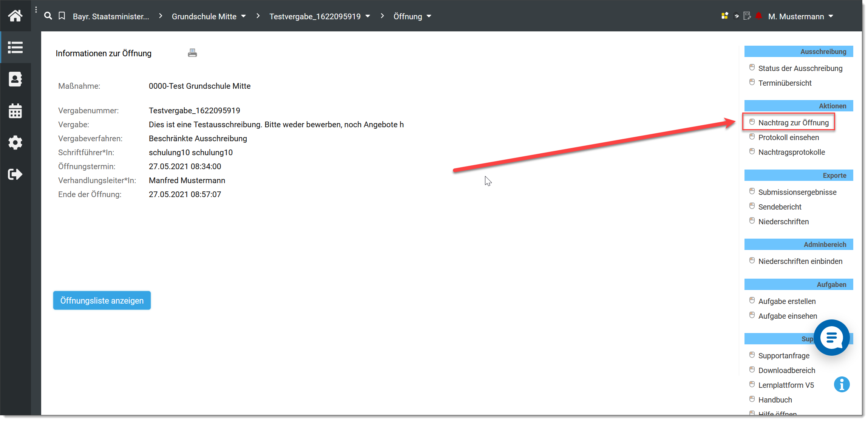
Task: Open the Terminübersicht link
Action: [785, 83]
